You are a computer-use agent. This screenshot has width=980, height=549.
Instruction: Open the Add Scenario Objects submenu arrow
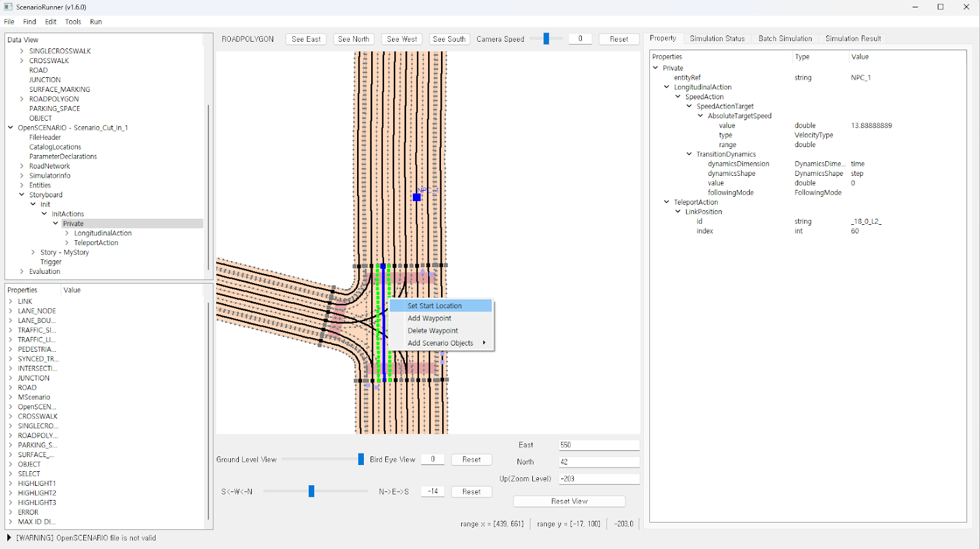[484, 343]
